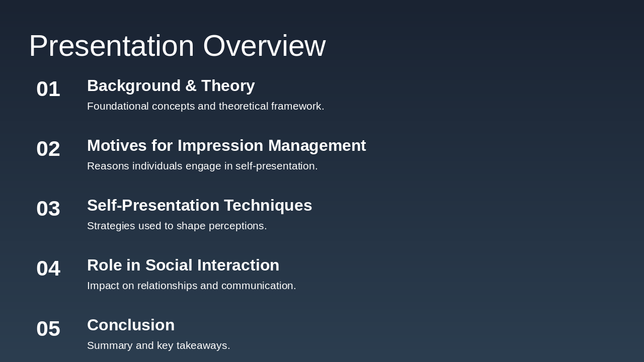This screenshot has width=644, height=362.
Task: Click the number "02" marker
Action: click(x=48, y=149)
